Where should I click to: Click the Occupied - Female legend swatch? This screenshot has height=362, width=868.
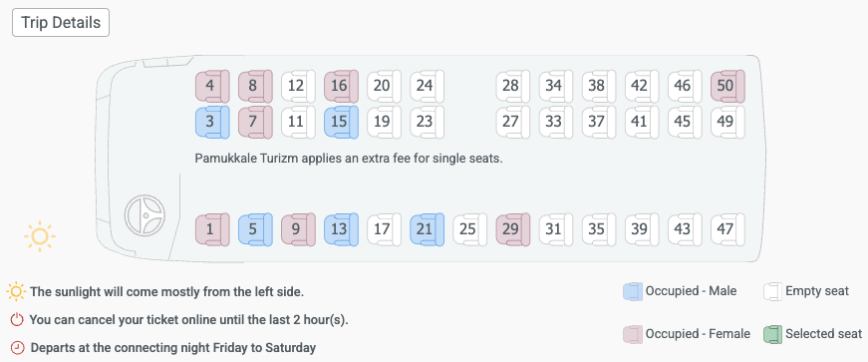coord(633,334)
